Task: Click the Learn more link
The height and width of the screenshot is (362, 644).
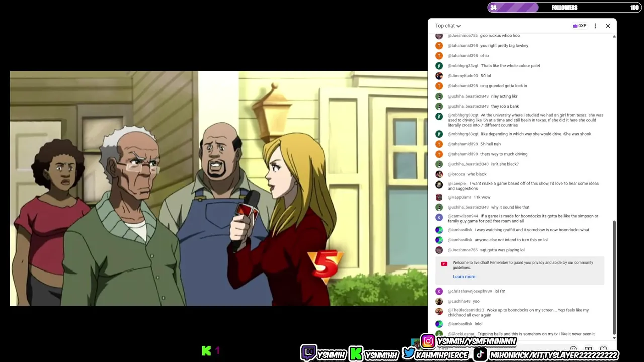Action: [x=464, y=277]
